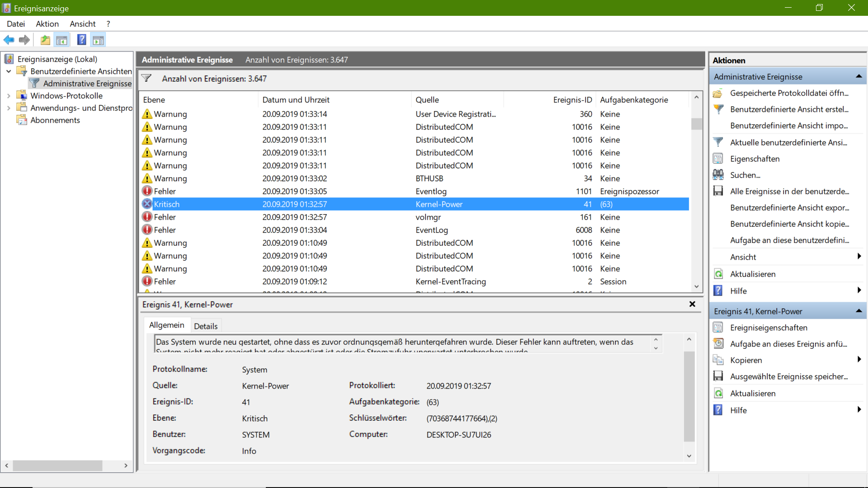Close the event preview pane
Viewport: 868px width, 488px height.
692,304
